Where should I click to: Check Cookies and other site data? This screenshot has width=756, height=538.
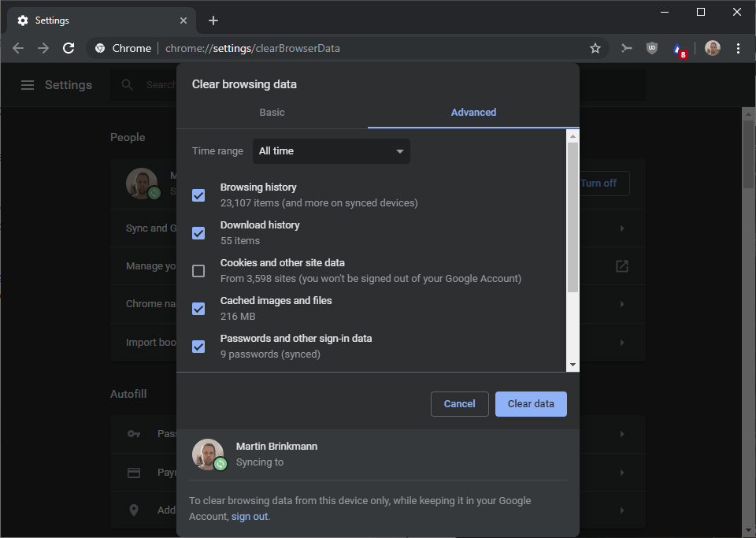198,271
